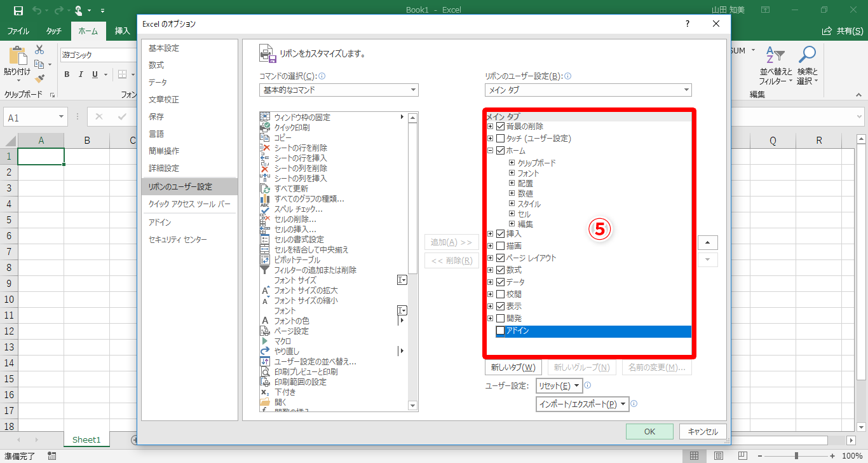Click the Sheet1 sheet tab
868x463 pixels.
[x=86, y=439]
